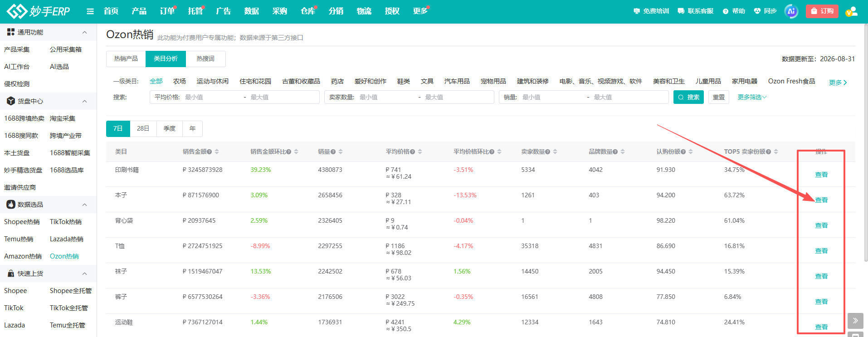Viewport: 868px width, 337px height.
Task: Expand the 更多筛选 filter options
Action: click(752, 97)
